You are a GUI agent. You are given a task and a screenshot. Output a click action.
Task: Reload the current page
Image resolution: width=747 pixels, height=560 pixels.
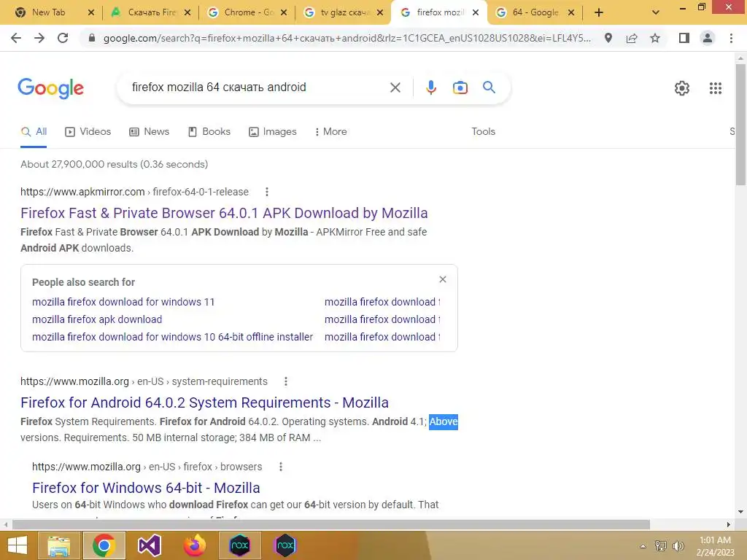[x=63, y=38]
